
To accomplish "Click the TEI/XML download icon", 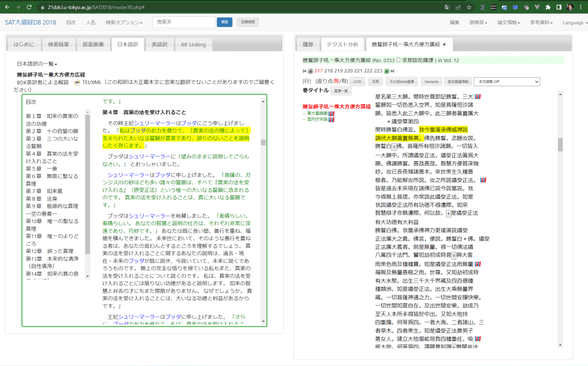I will tap(77, 82).
